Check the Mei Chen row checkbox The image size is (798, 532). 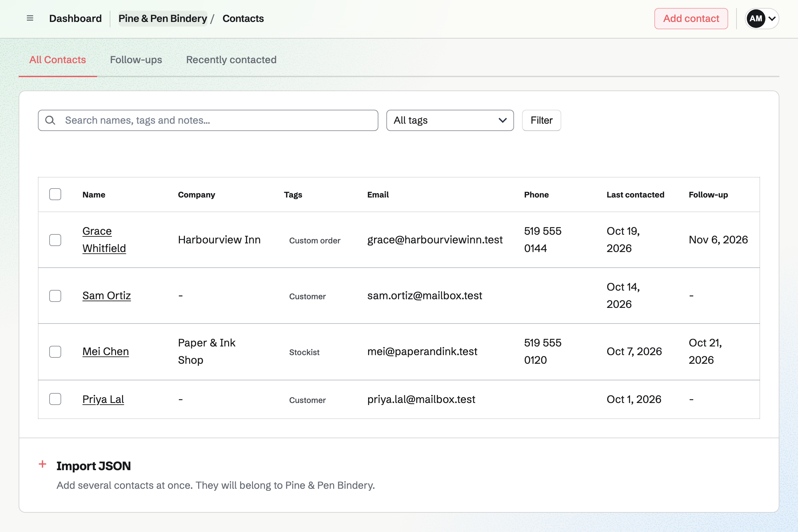tap(55, 351)
